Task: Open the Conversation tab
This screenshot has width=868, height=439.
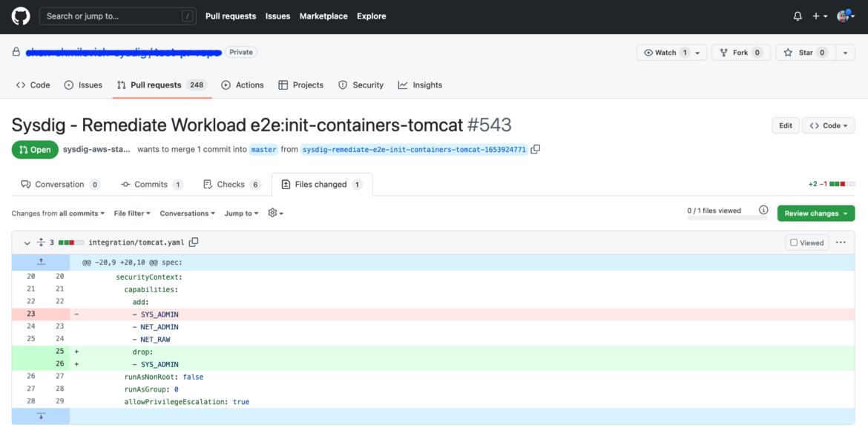Action: click(x=60, y=185)
